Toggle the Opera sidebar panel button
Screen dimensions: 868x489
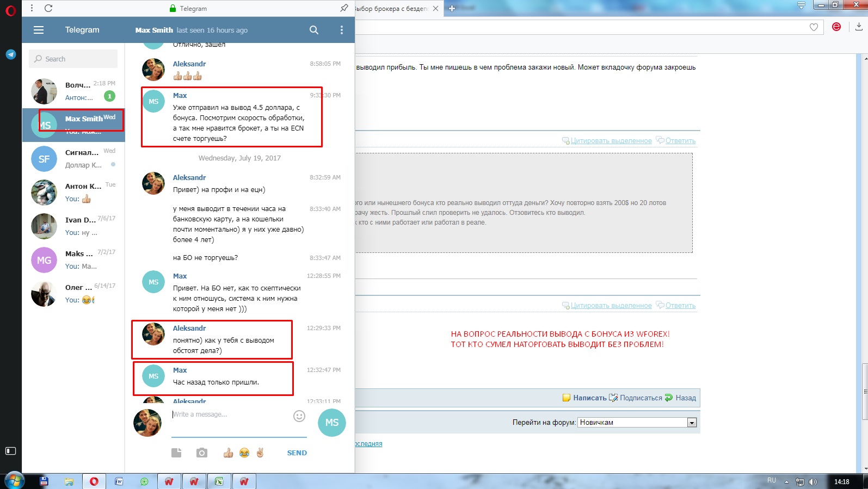pyautogui.click(x=11, y=451)
